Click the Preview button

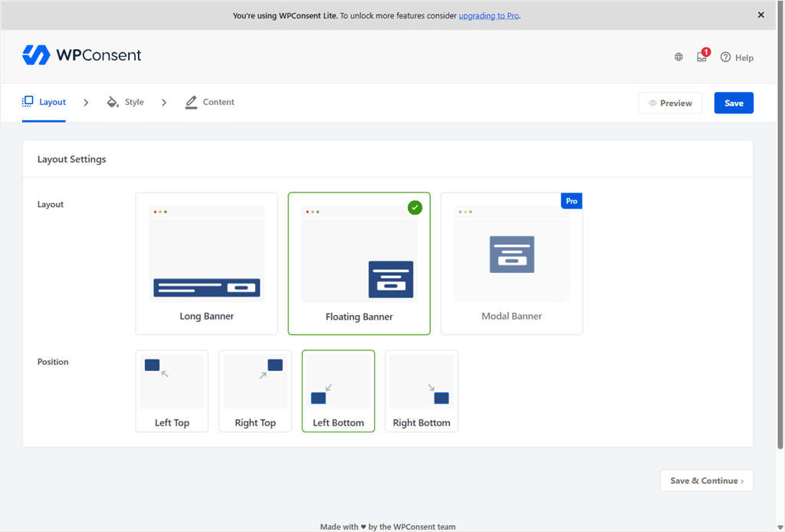point(670,103)
